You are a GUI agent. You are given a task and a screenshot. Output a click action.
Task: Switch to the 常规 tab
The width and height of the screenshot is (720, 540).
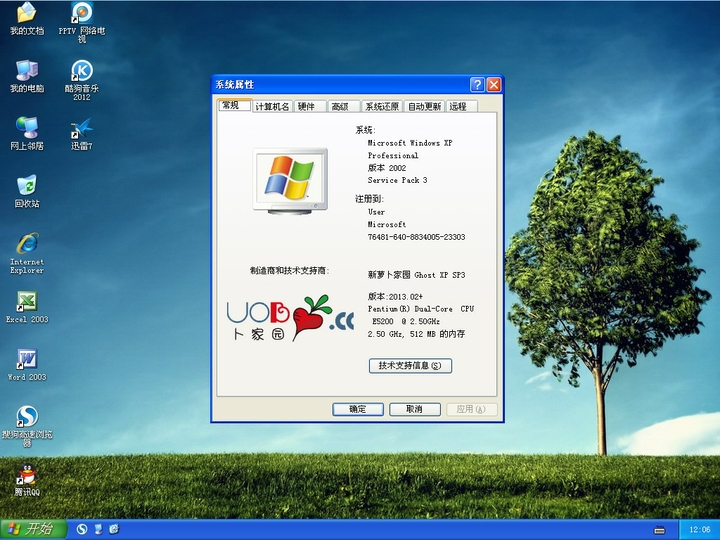(x=235, y=105)
